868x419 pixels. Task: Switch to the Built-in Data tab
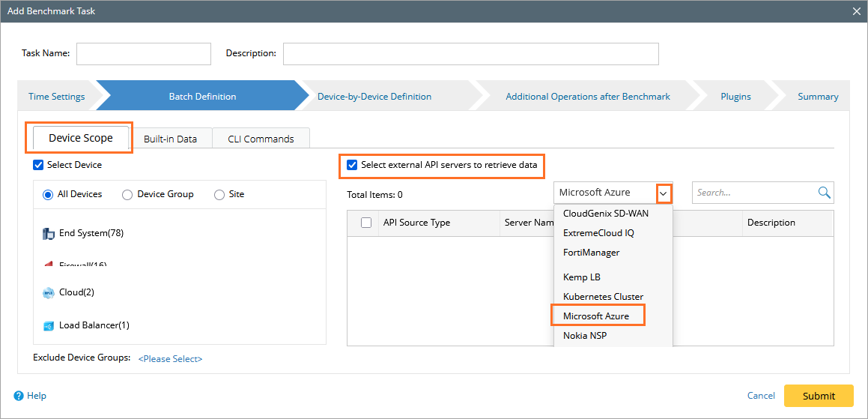coord(170,139)
